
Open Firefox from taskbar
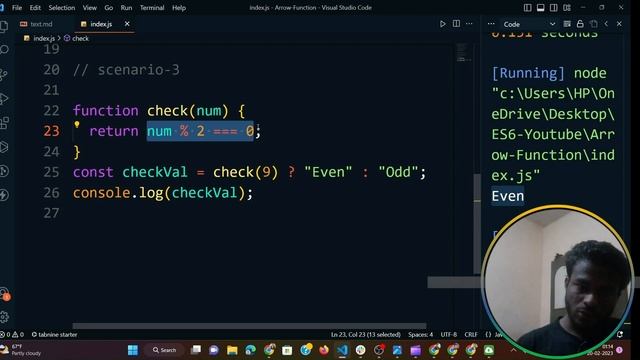coord(324,350)
